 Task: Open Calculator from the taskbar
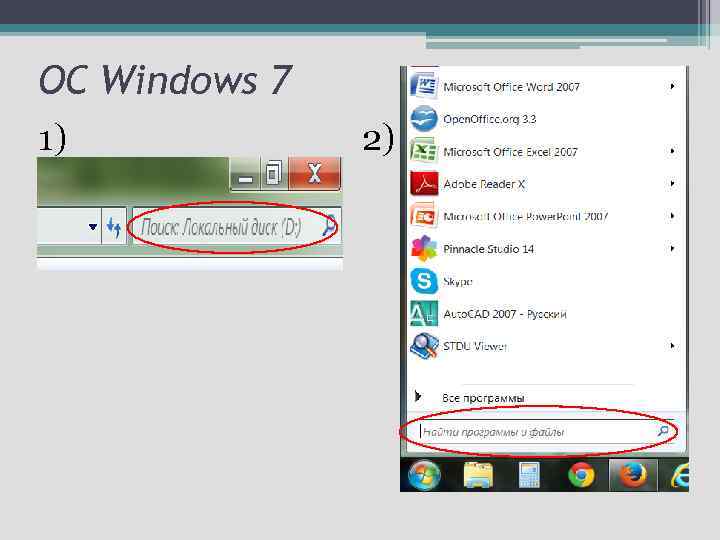point(529,475)
